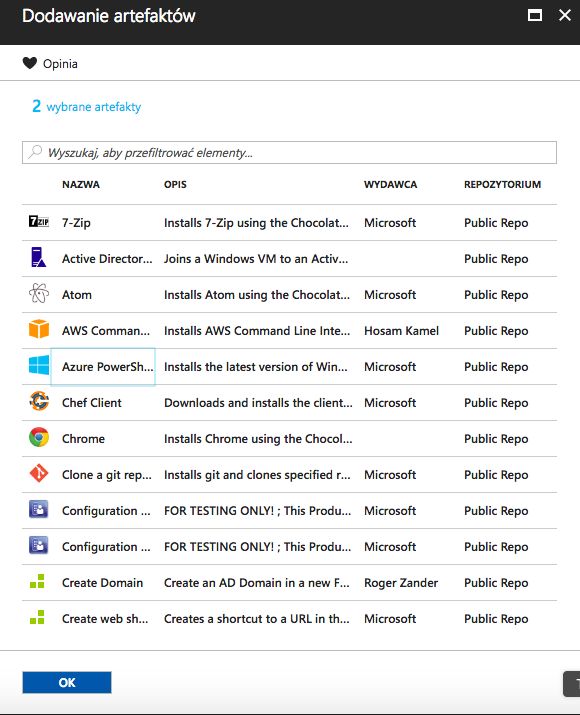Choose the Chef Client icon

point(39,401)
